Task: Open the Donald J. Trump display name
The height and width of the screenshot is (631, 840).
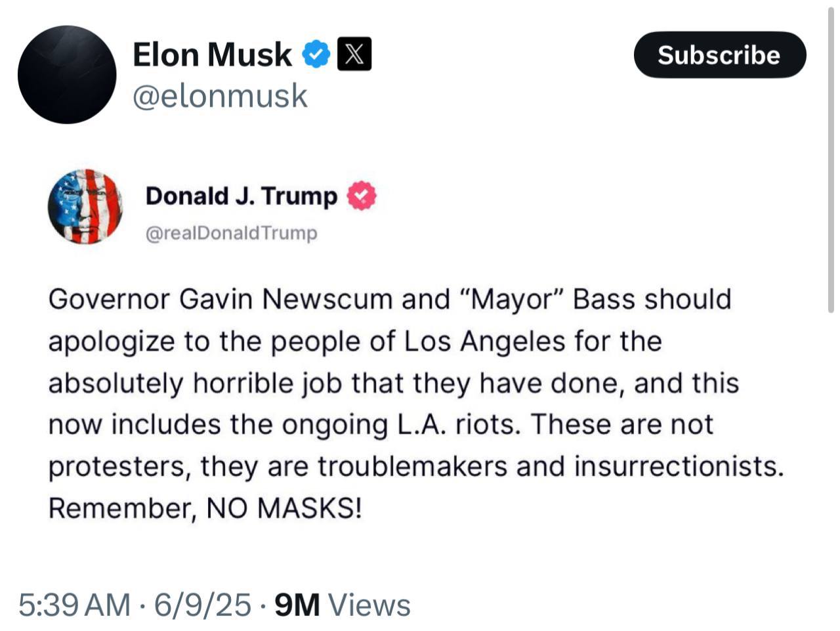Action: tap(241, 196)
